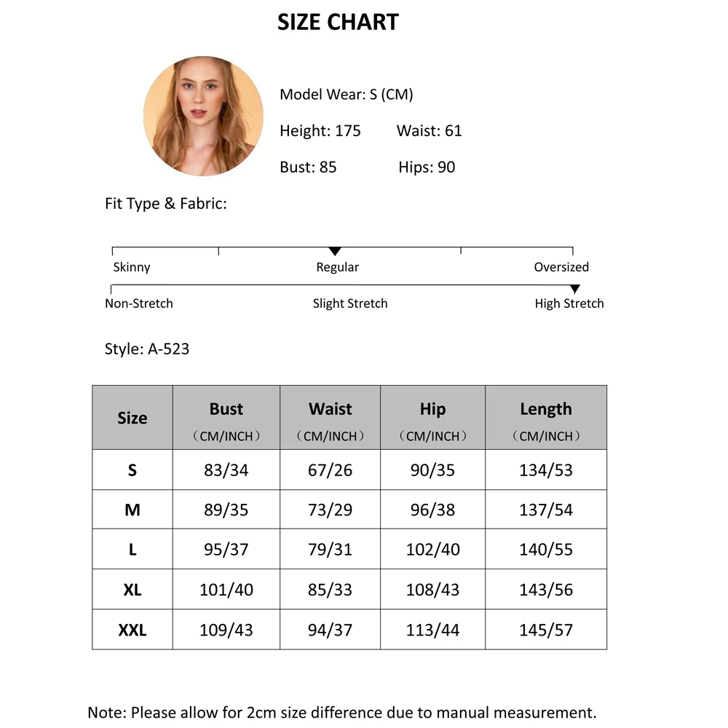Click the Slight Stretch fabric label
The width and height of the screenshot is (728, 728).
click(350, 304)
